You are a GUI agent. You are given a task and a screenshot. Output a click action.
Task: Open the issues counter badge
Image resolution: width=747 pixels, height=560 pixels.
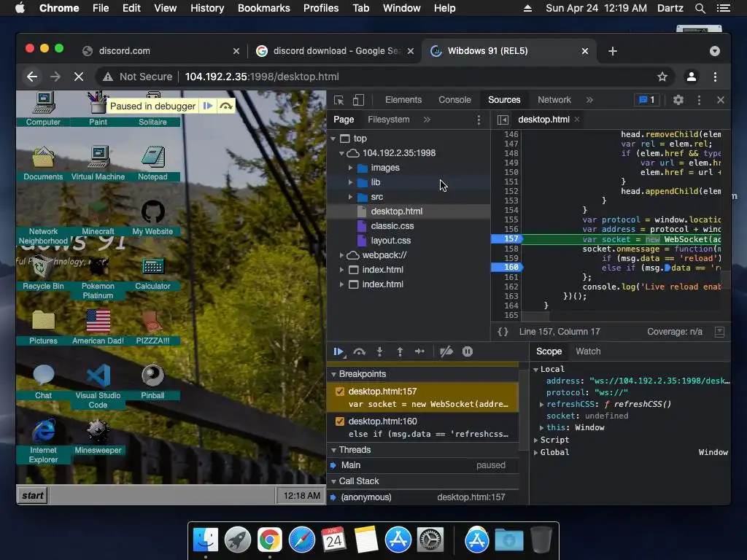(647, 99)
